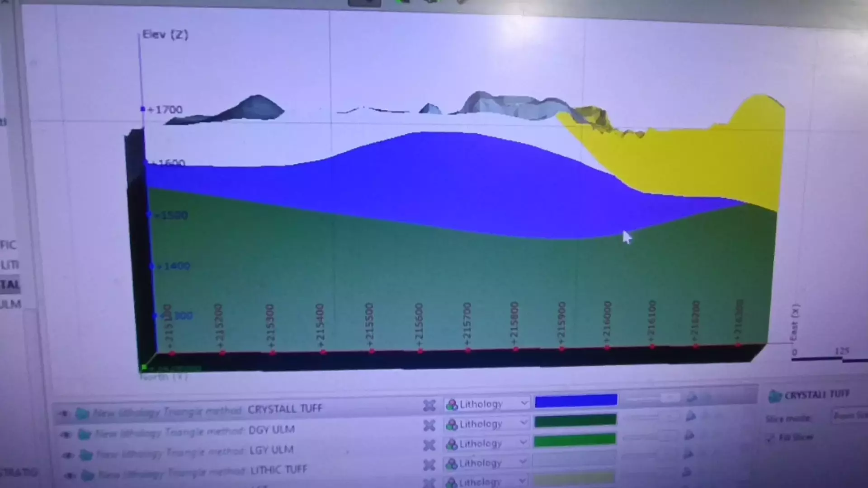Click the Elev (Z) axis label
Screen dimensions: 868x488
165,35
